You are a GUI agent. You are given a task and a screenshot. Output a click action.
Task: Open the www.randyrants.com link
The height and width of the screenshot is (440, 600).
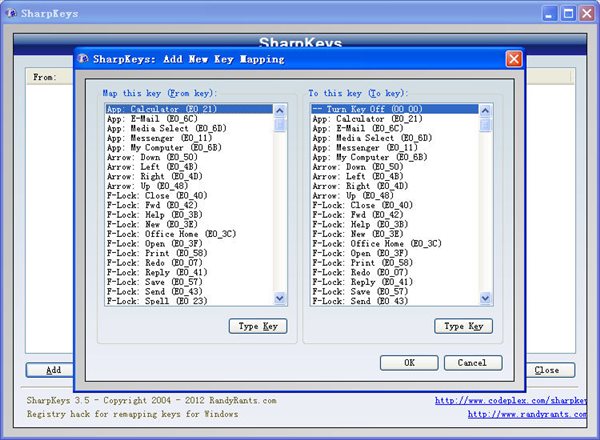click(x=522, y=414)
